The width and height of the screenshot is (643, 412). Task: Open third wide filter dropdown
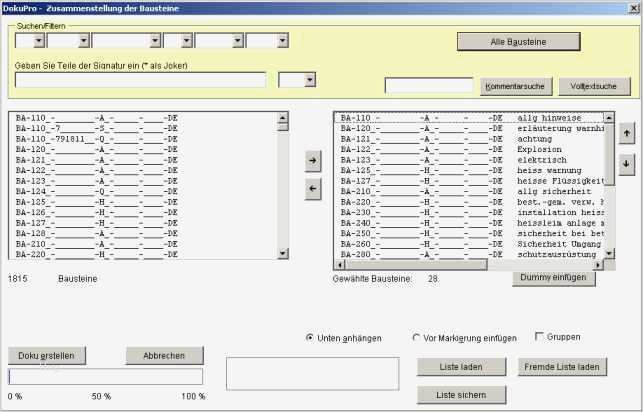pyautogui.click(x=155, y=41)
